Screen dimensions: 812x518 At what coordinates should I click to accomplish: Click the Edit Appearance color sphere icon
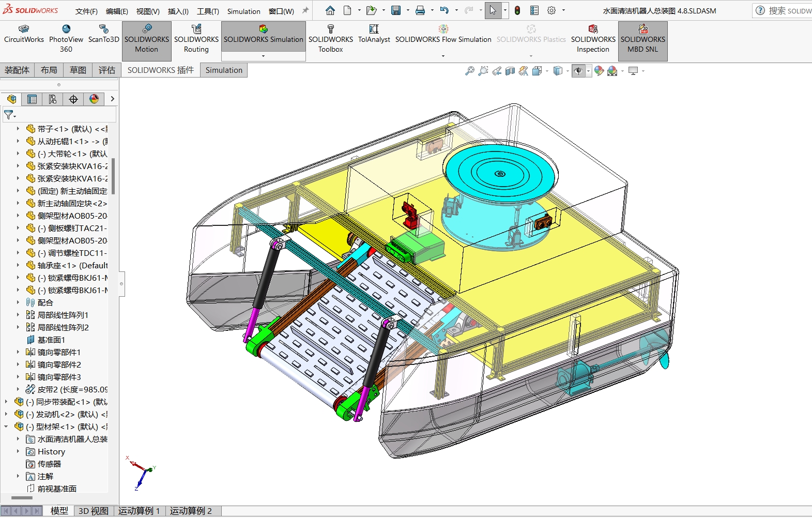pyautogui.click(x=599, y=71)
